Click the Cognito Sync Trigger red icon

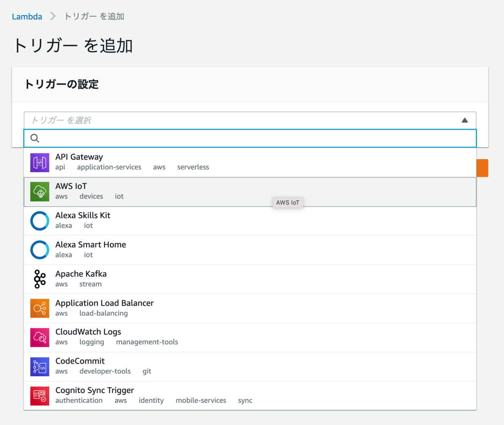39,396
